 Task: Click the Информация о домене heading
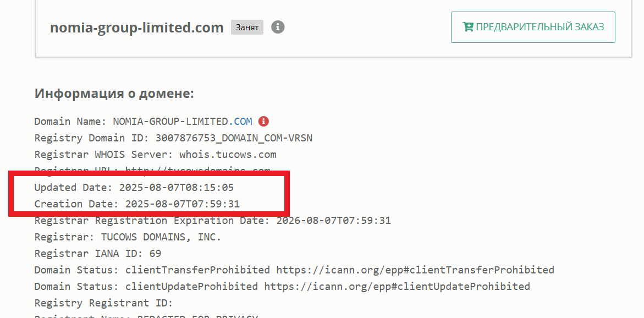click(x=114, y=94)
